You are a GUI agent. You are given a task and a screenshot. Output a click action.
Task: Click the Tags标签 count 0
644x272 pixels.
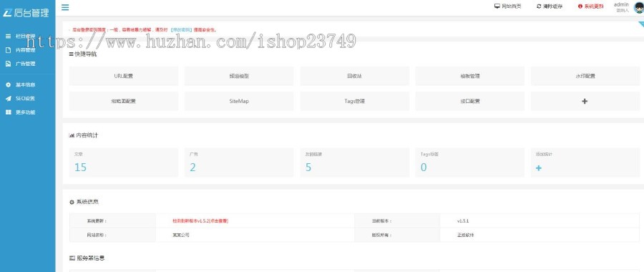(x=424, y=167)
